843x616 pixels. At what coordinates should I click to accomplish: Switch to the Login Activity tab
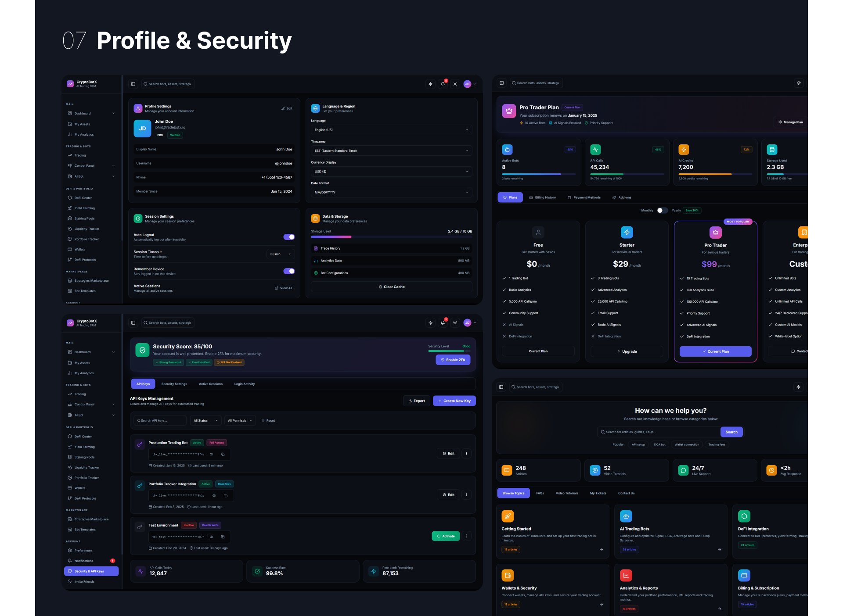click(245, 384)
